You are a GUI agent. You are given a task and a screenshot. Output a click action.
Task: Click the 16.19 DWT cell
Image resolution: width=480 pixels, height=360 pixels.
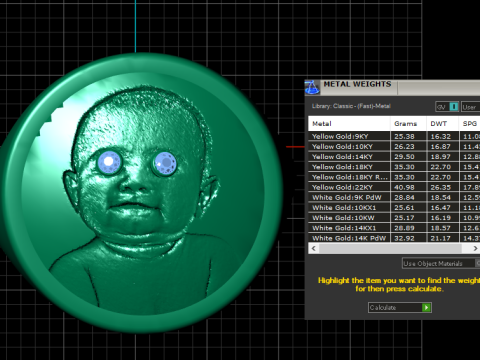443,218
